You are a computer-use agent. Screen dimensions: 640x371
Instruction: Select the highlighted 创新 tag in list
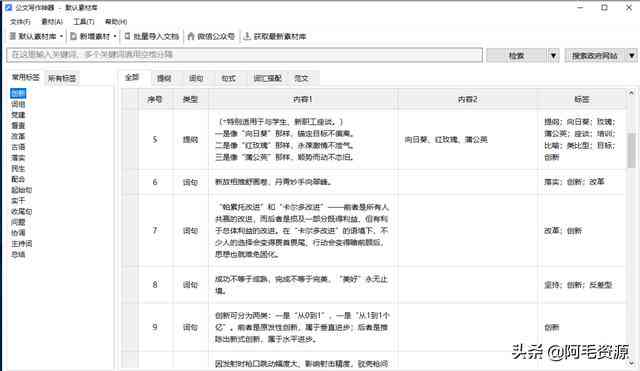(18, 93)
